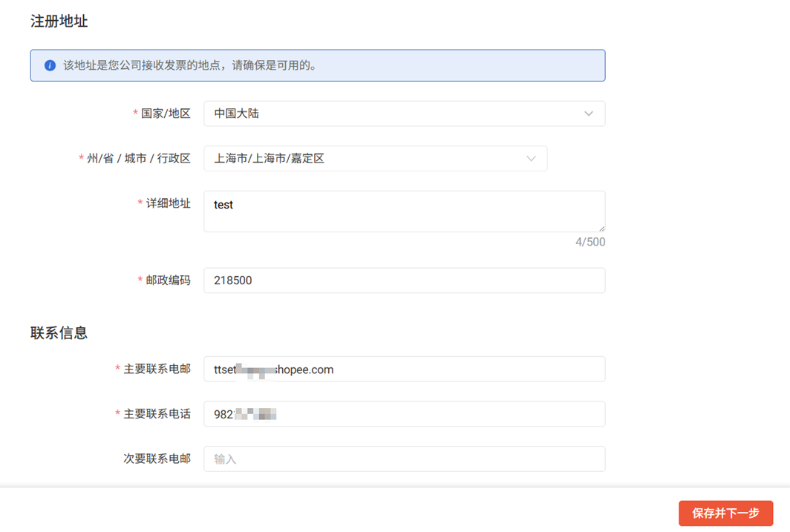Click the 4/500 character counter

590,242
